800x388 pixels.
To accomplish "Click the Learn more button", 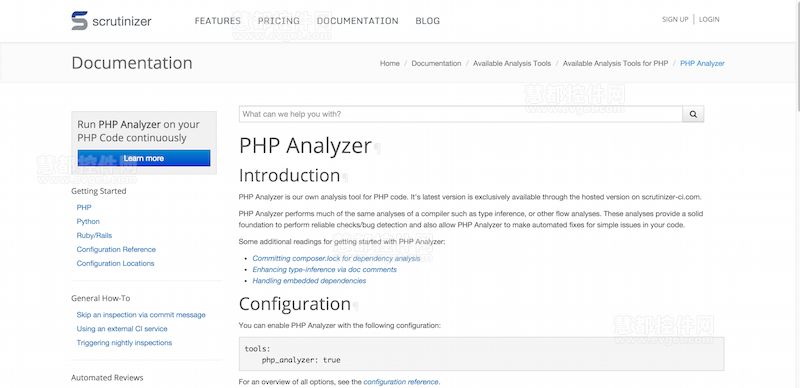I will 144,158.
